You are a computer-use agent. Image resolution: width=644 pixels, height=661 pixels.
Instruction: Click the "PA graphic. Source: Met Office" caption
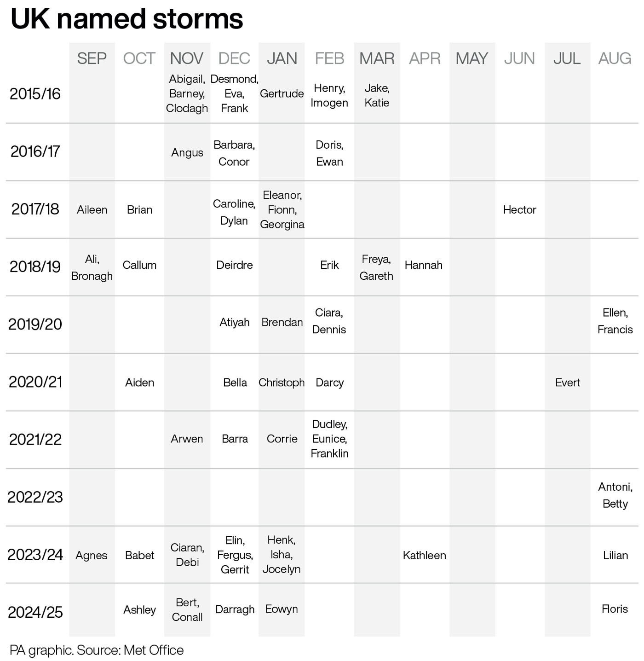pos(97,650)
